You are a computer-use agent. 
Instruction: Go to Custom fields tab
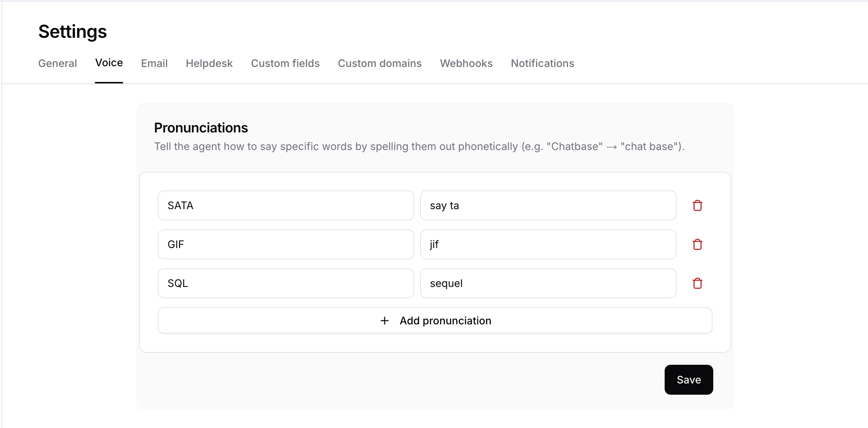click(x=285, y=63)
